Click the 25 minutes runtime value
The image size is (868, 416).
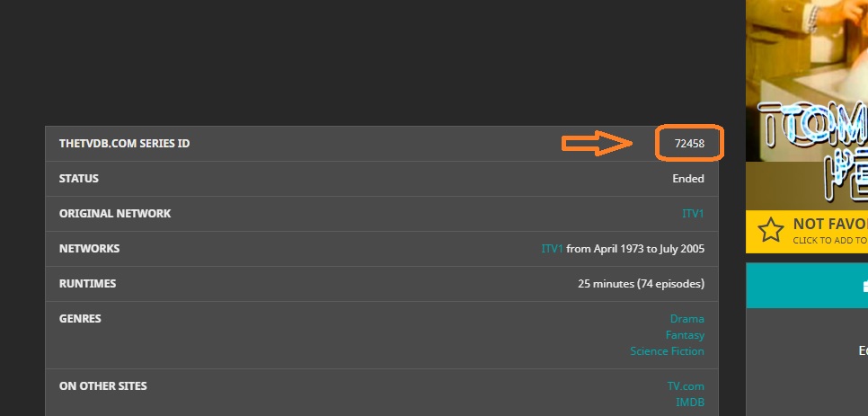pos(641,284)
